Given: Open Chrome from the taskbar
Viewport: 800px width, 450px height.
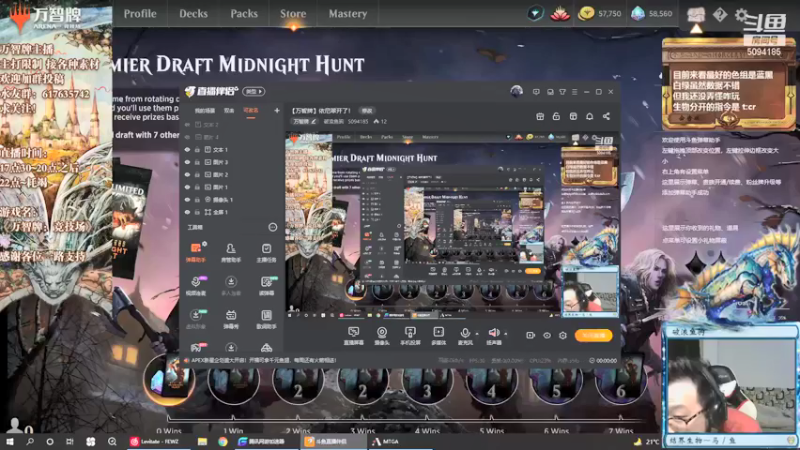Looking at the screenshot, I should click(223, 441).
